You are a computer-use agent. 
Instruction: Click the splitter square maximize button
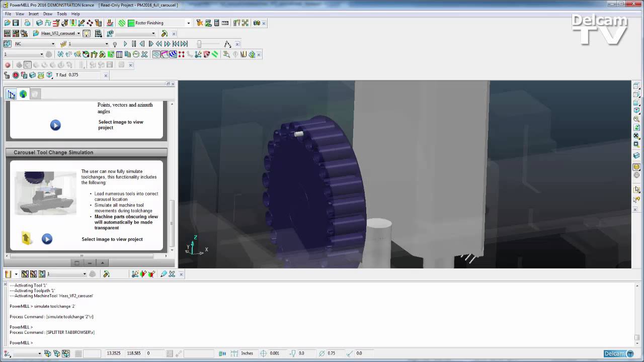(x=77, y=263)
